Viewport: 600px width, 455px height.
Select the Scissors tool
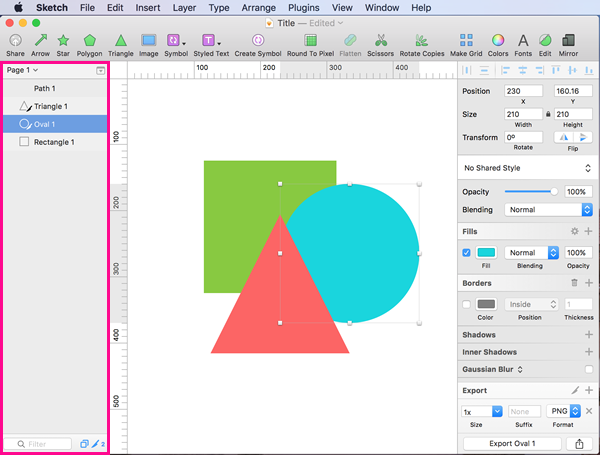click(x=380, y=45)
